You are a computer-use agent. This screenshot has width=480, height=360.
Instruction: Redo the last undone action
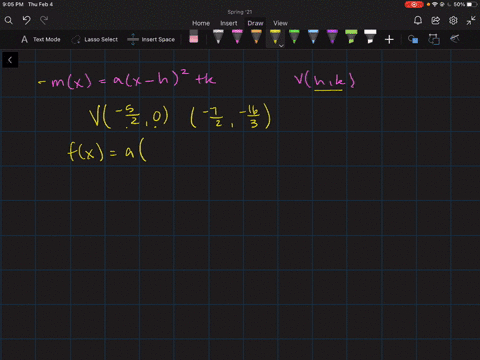click(44, 21)
